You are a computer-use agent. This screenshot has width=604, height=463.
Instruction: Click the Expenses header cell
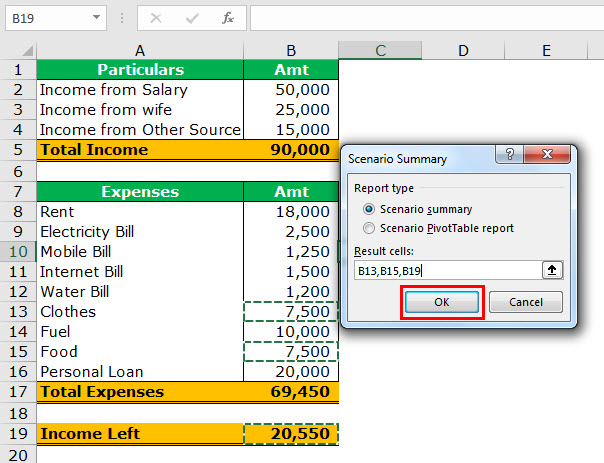[x=140, y=191]
